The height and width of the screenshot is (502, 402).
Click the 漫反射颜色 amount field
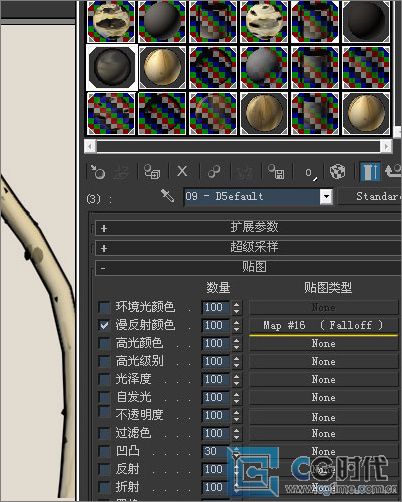click(x=215, y=325)
